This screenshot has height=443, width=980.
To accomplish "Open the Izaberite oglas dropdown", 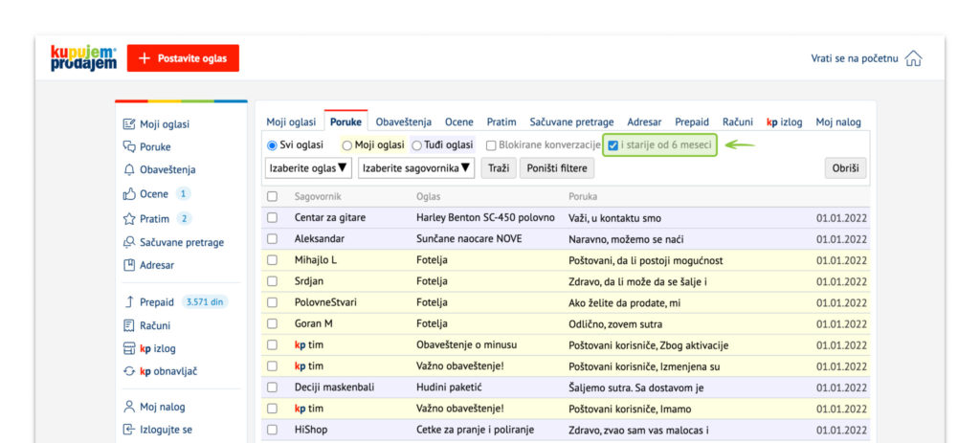I will (309, 168).
